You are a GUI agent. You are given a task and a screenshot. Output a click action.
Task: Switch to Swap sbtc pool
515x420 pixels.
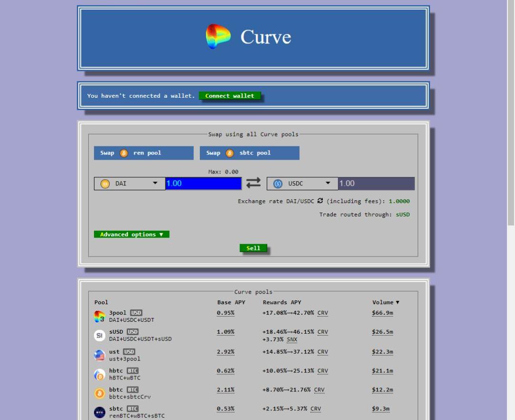249,153
